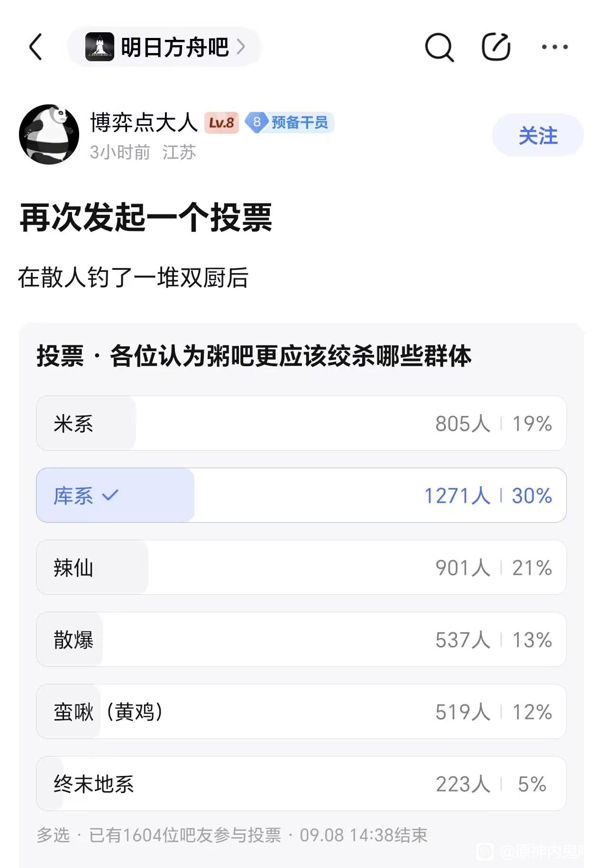
Task: Tap the 1271人 30% result bar
Action: coord(488,496)
